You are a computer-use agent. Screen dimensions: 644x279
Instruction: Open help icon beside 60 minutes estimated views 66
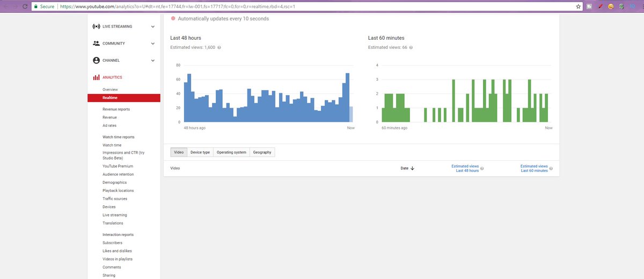tap(411, 47)
